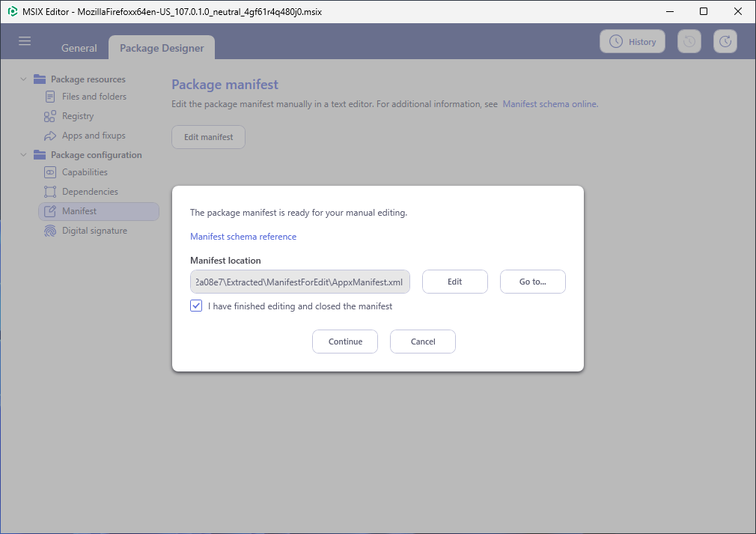This screenshot has height=534, width=756.
Task: Open the Capabilities section
Action: click(85, 172)
